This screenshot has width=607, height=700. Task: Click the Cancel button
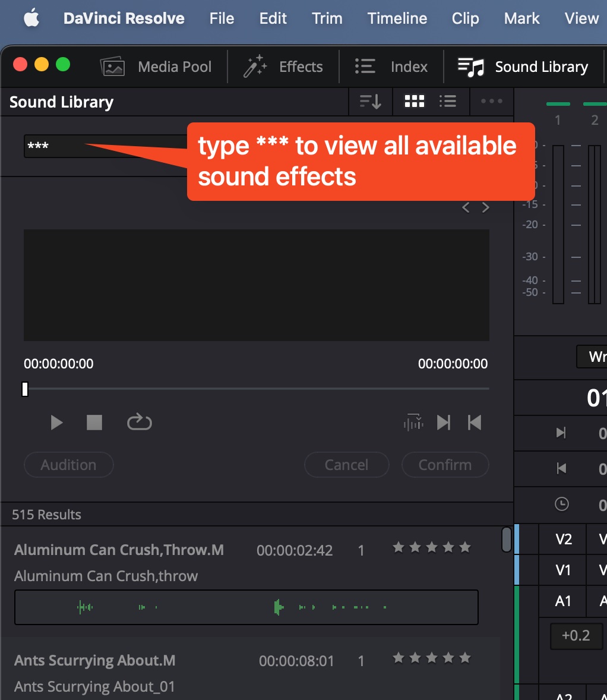click(x=346, y=465)
